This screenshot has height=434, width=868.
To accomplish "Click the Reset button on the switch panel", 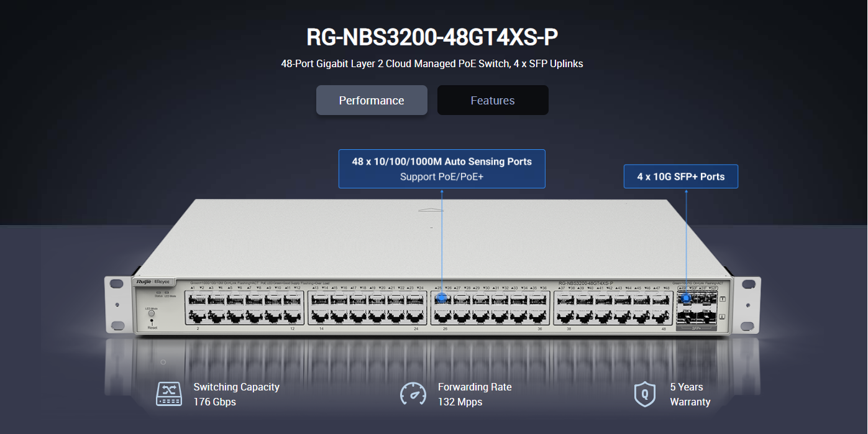I will coord(152,321).
